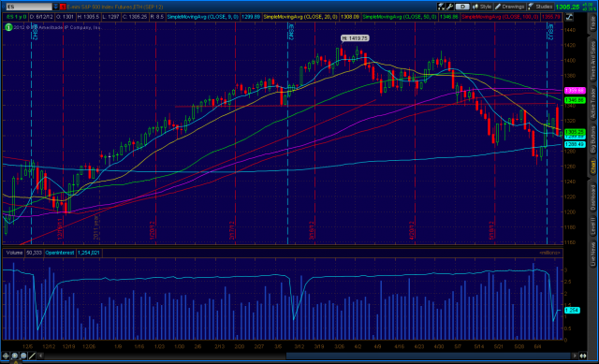Click the '4/16' date axis label
599x364 pixels.
click(400, 347)
